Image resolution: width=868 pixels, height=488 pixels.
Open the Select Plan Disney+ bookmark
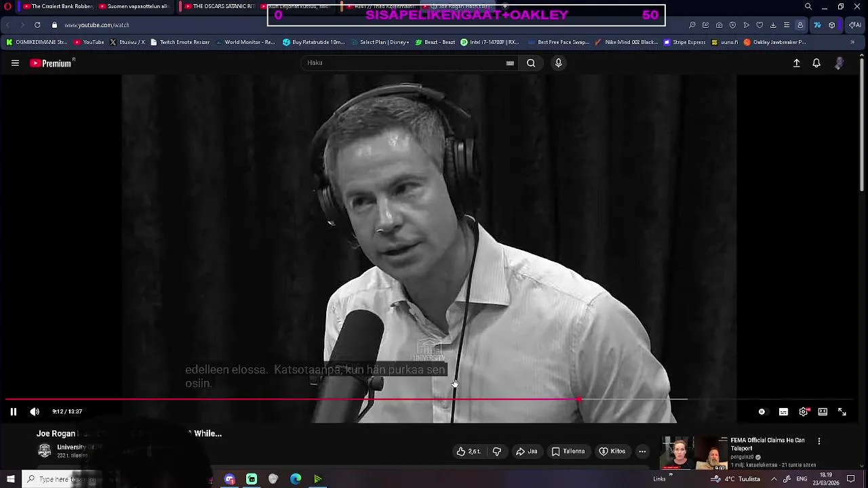379,42
